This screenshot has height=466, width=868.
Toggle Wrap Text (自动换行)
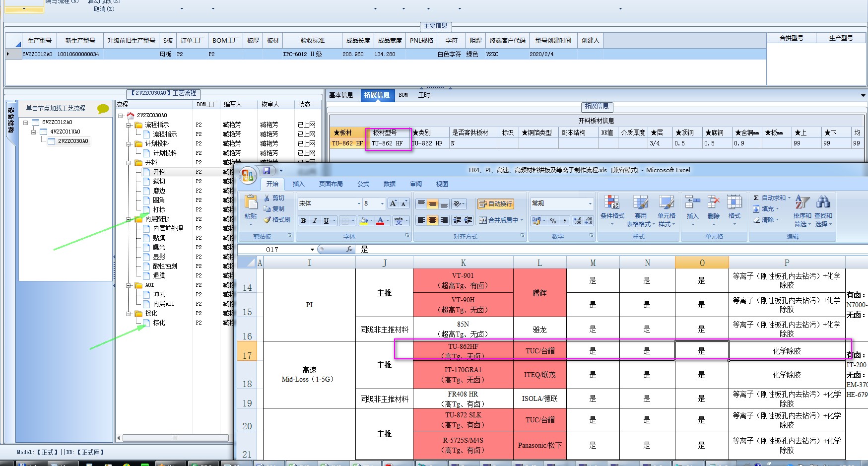495,204
